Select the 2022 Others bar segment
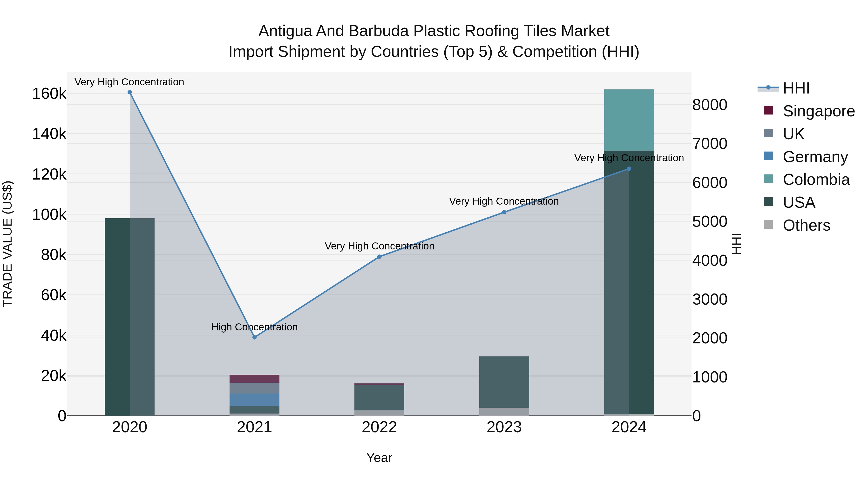This screenshot has width=868, height=488. pos(380,413)
